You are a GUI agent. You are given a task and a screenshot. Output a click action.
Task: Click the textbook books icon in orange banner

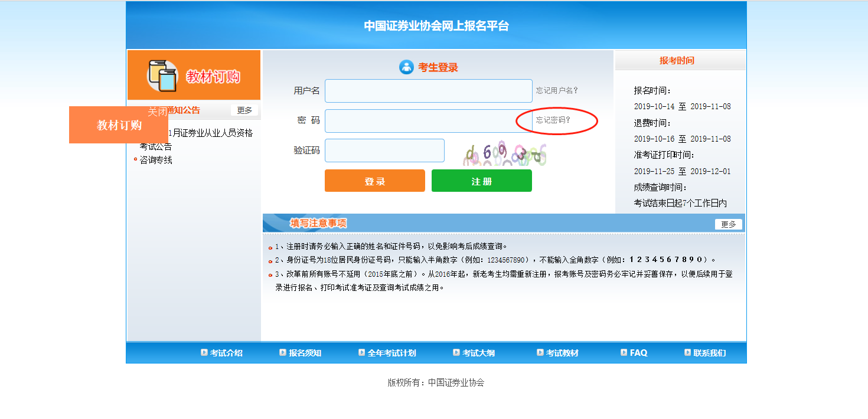click(162, 76)
